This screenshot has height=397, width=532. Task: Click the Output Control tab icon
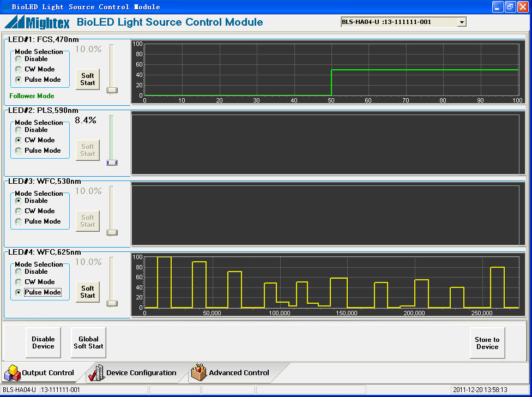tap(11, 373)
